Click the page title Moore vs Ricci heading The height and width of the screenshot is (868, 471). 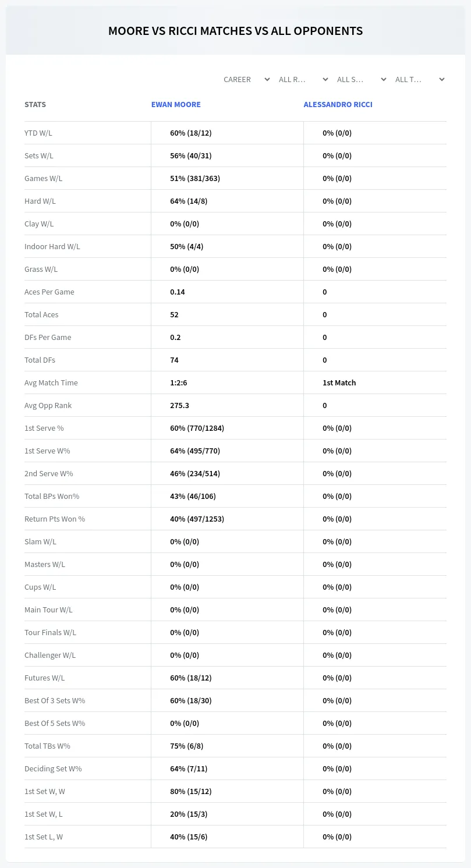235,31
